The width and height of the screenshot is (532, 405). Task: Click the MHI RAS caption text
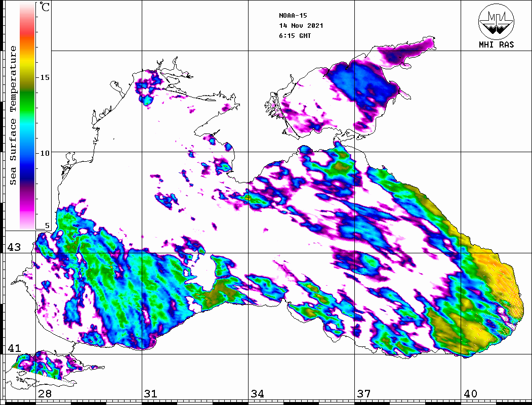[x=496, y=44]
